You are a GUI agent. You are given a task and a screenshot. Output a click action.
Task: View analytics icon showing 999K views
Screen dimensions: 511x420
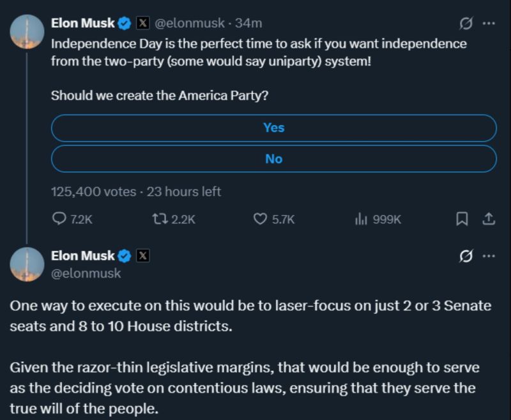(x=360, y=219)
